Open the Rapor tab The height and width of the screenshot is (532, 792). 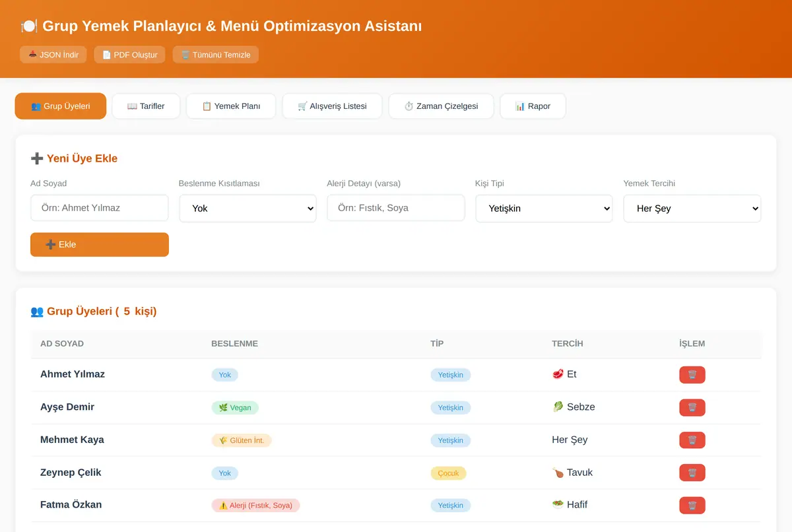click(x=533, y=106)
